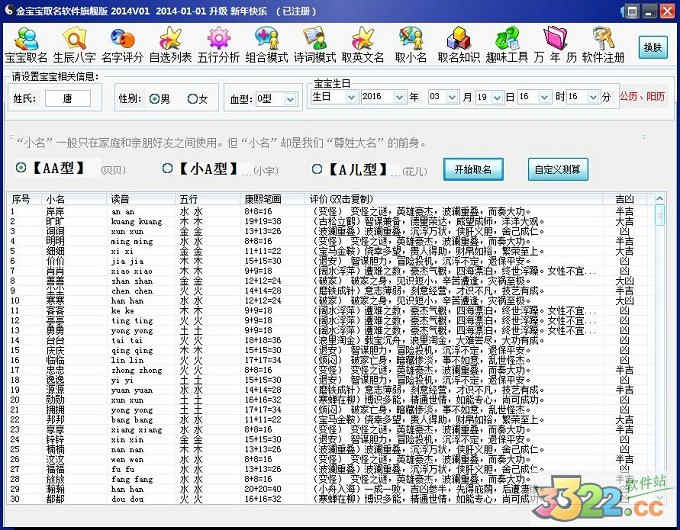Select row 4 with ming ming
Image resolution: width=680 pixels, height=530 pixels.
click(x=332, y=241)
